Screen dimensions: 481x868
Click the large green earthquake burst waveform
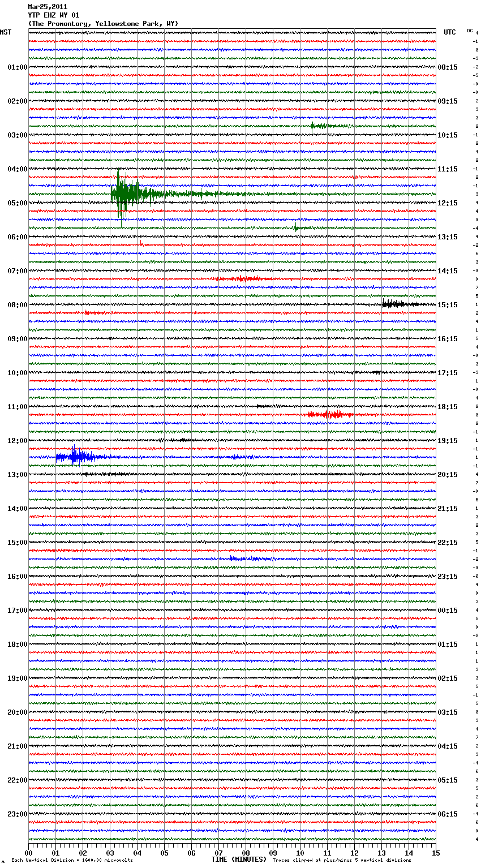pos(127,194)
